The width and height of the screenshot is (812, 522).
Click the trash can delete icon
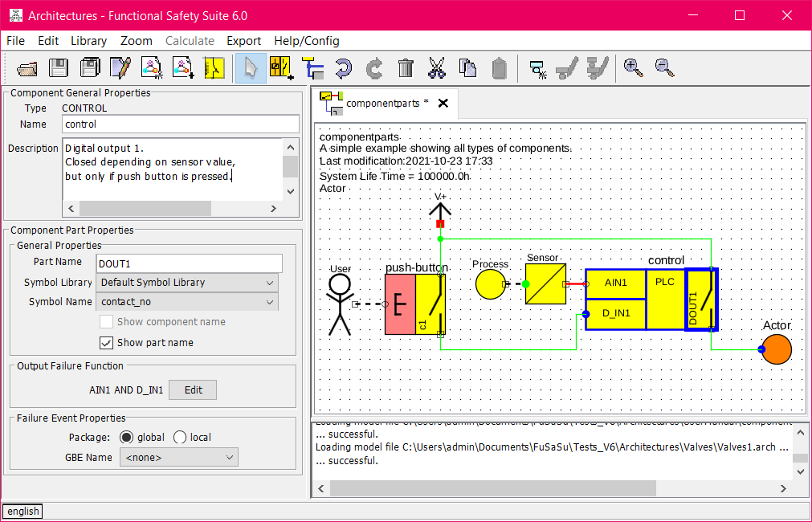tap(406, 68)
